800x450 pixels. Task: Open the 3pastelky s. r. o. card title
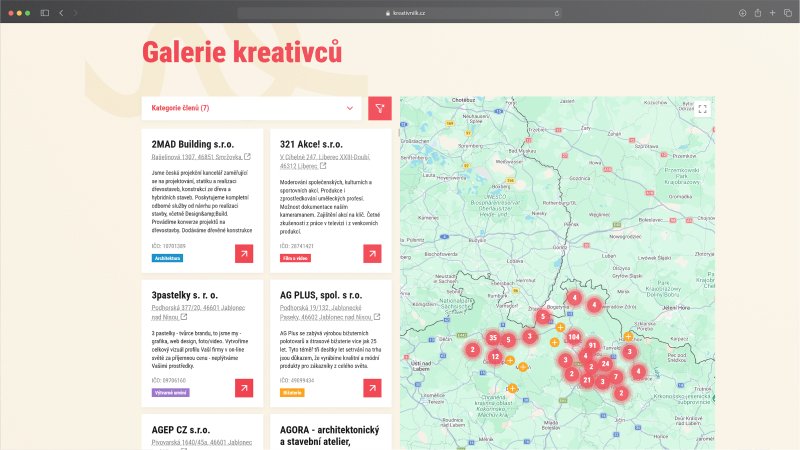point(185,295)
